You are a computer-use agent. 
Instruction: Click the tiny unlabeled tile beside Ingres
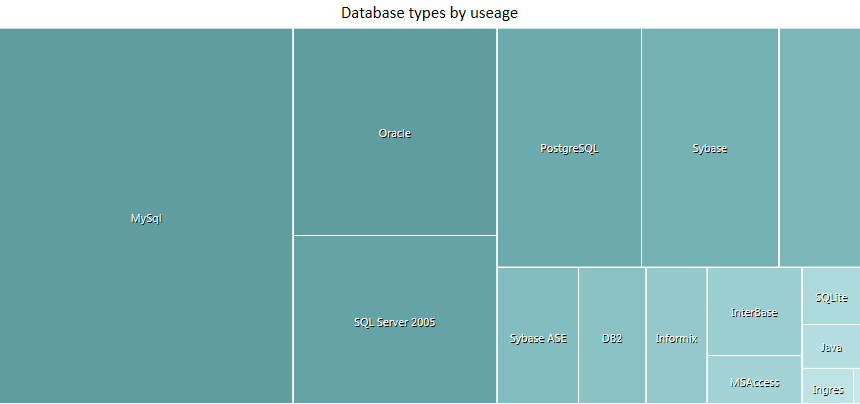(856, 386)
